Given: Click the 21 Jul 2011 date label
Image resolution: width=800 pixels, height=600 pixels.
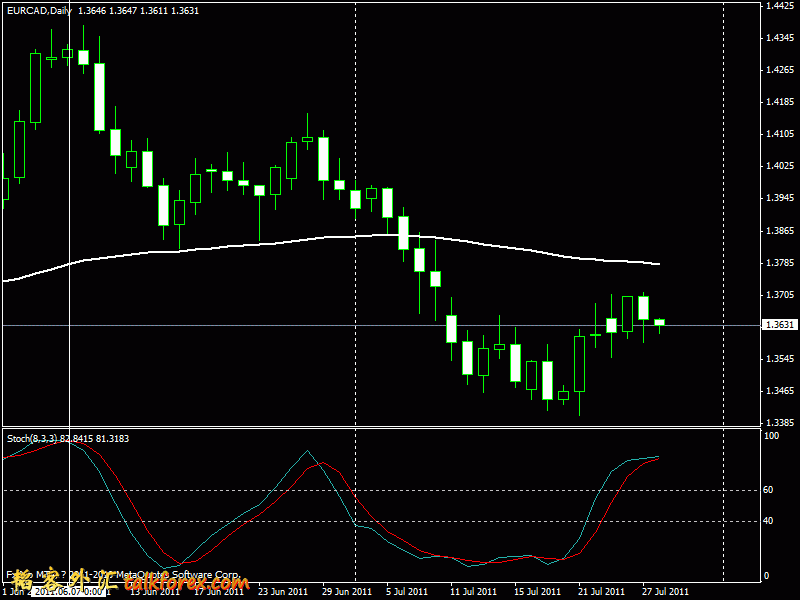Looking at the screenshot, I should click(602, 592).
